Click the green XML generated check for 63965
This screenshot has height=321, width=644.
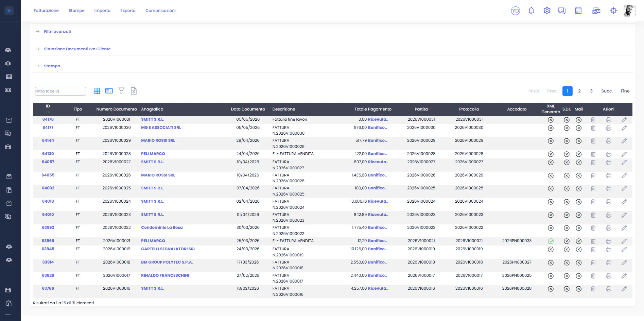pyautogui.click(x=551, y=241)
